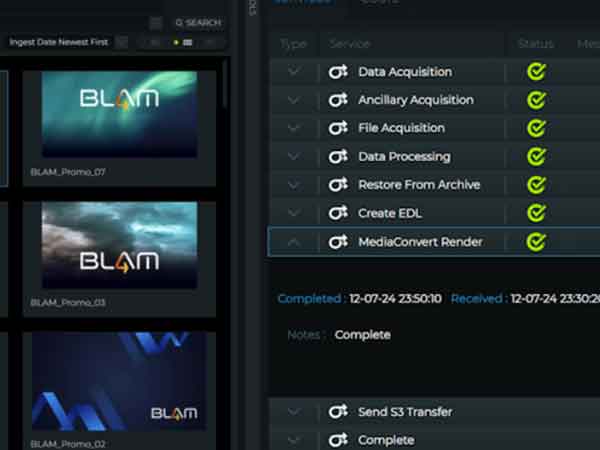Click the Received timestamp value
This screenshot has width=600, height=450.
pos(555,298)
